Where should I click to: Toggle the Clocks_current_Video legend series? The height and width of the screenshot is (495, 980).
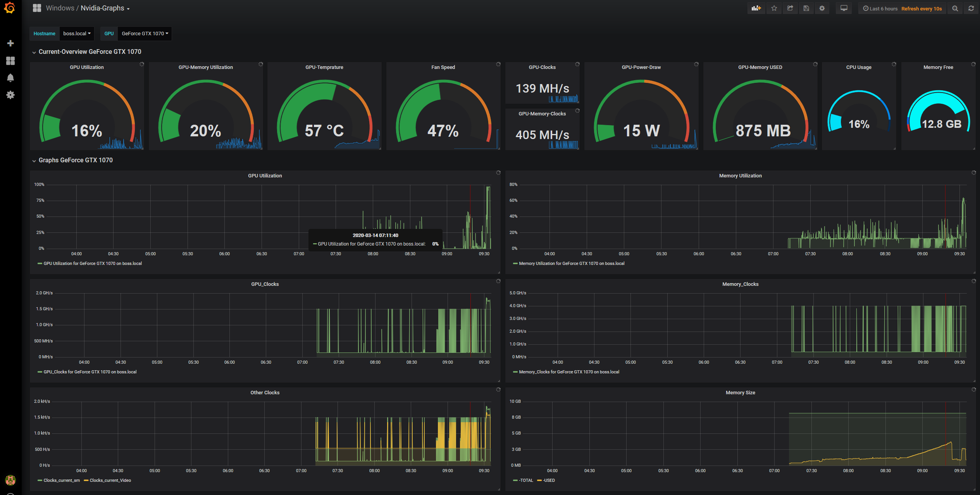click(110, 480)
